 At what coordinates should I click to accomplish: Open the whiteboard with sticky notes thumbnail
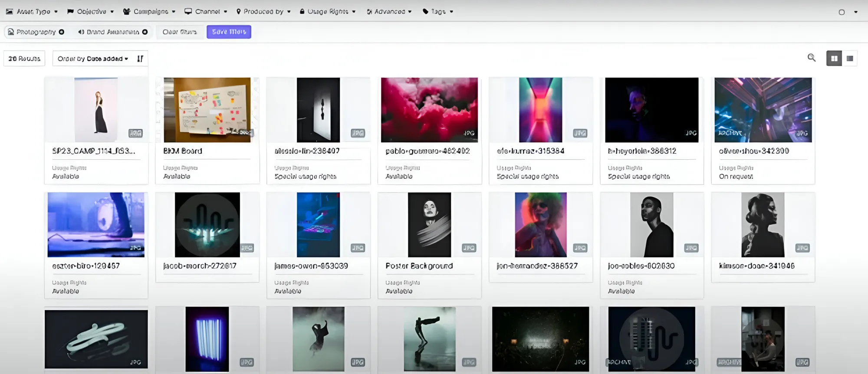tap(207, 110)
